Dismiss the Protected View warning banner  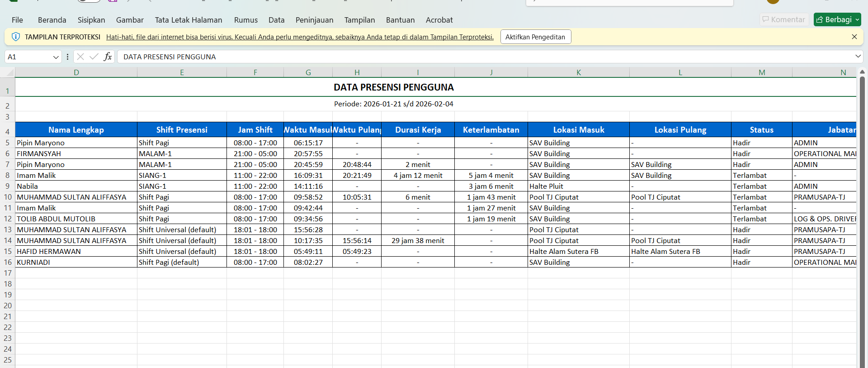pyautogui.click(x=854, y=37)
